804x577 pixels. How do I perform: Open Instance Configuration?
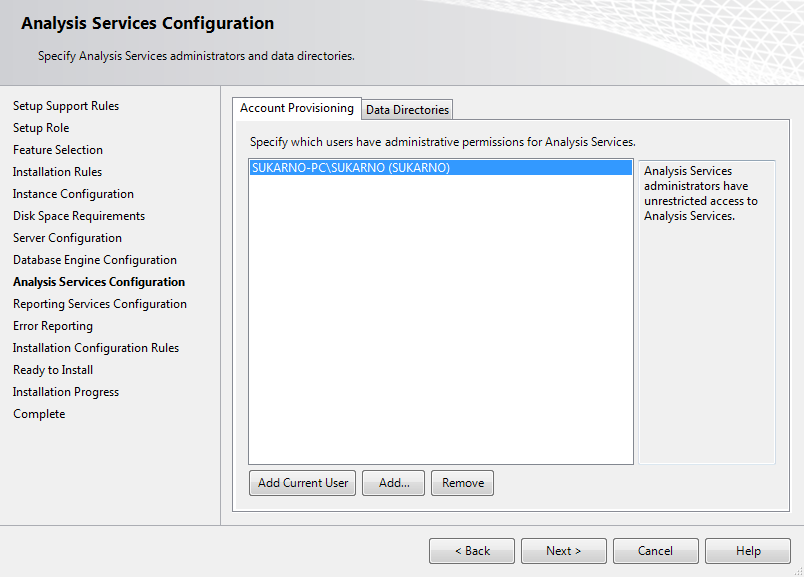(72, 193)
